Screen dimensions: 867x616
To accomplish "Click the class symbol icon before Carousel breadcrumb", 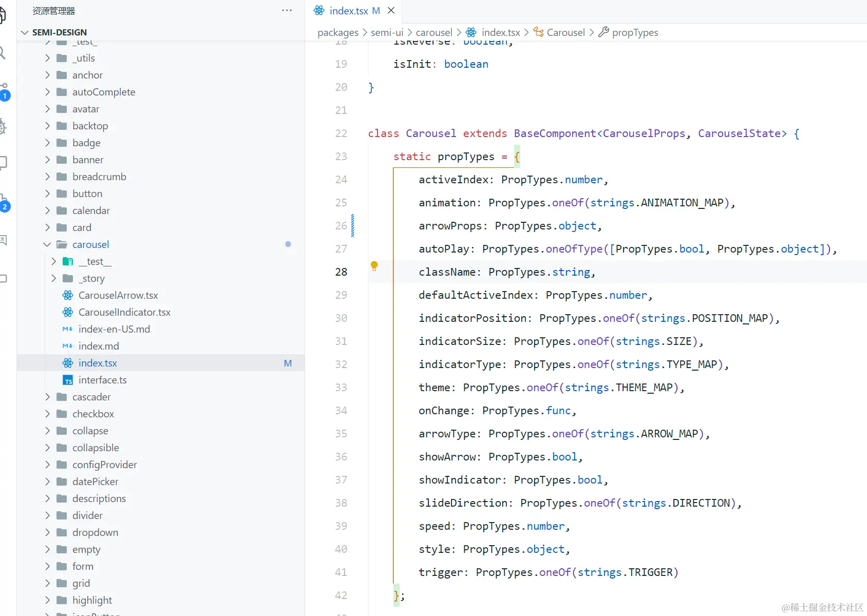I will tap(538, 32).
